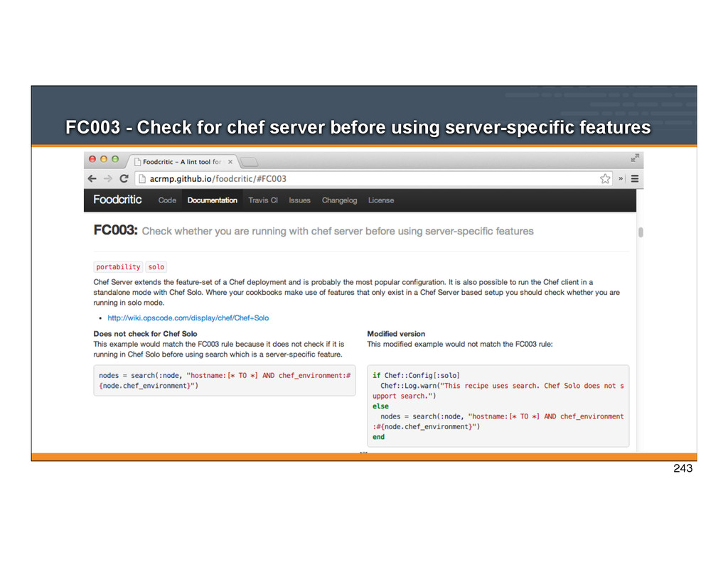The width and height of the screenshot is (728, 562).
Task: Open the License nav item
Action: (x=381, y=200)
